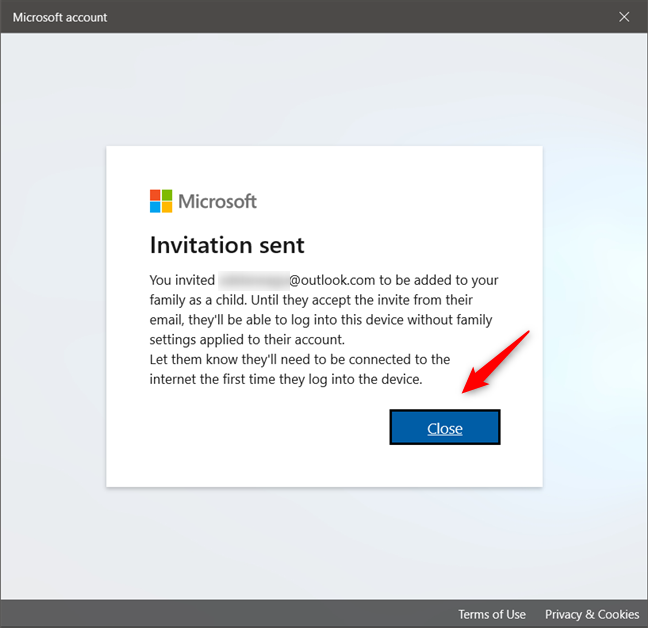
Task: Open the Terms of Use link
Action: point(491,614)
